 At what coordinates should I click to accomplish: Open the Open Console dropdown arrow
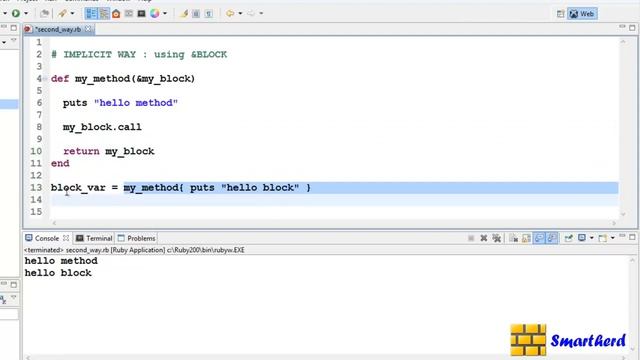(x=612, y=238)
